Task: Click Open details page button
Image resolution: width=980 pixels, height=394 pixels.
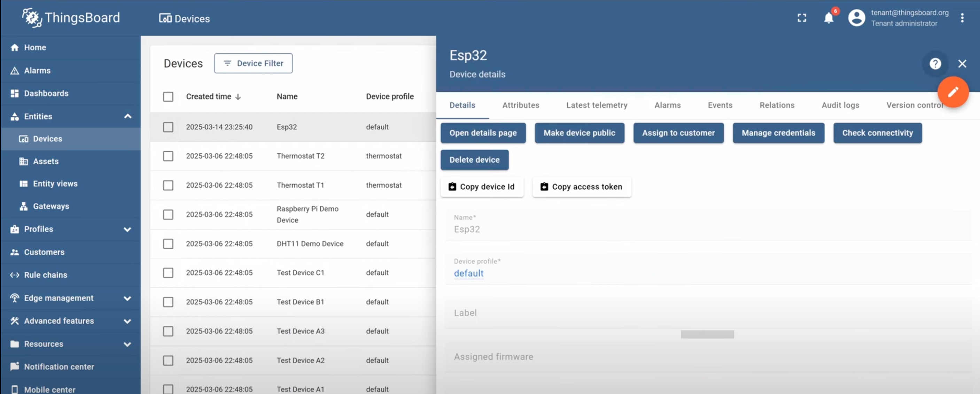Action: tap(483, 133)
